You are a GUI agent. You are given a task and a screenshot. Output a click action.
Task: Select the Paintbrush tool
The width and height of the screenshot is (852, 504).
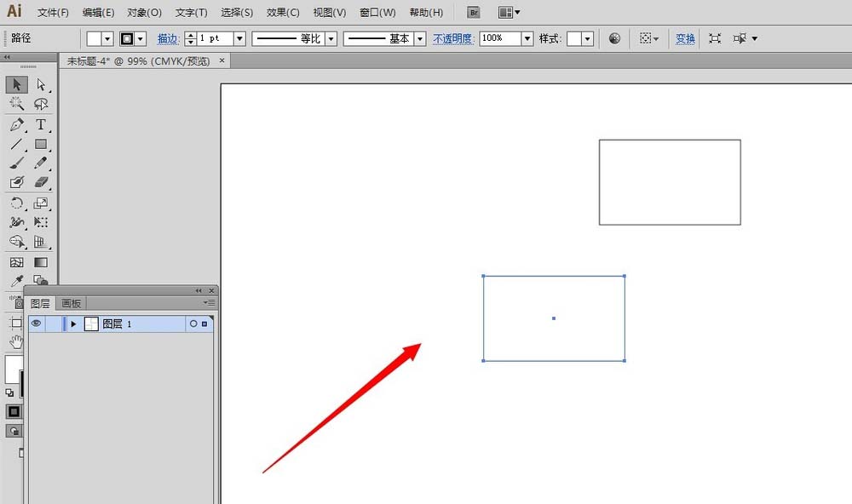17,163
